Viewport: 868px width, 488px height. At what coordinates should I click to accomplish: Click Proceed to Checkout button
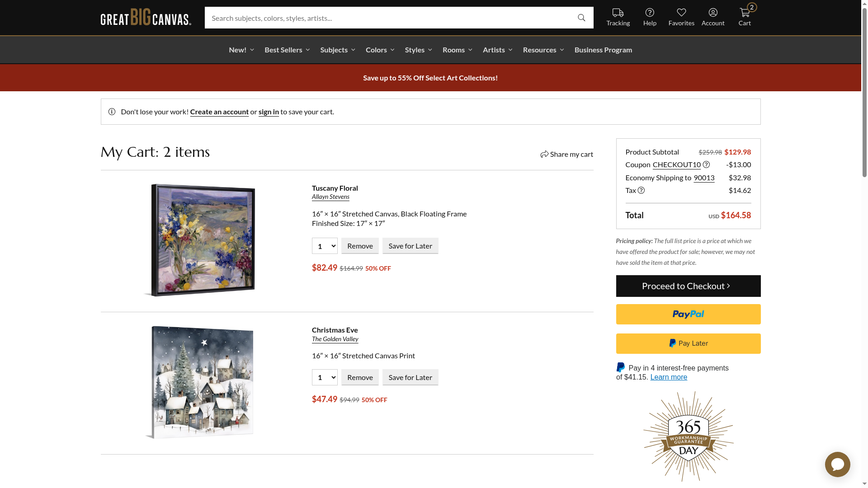(x=688, y=286)
